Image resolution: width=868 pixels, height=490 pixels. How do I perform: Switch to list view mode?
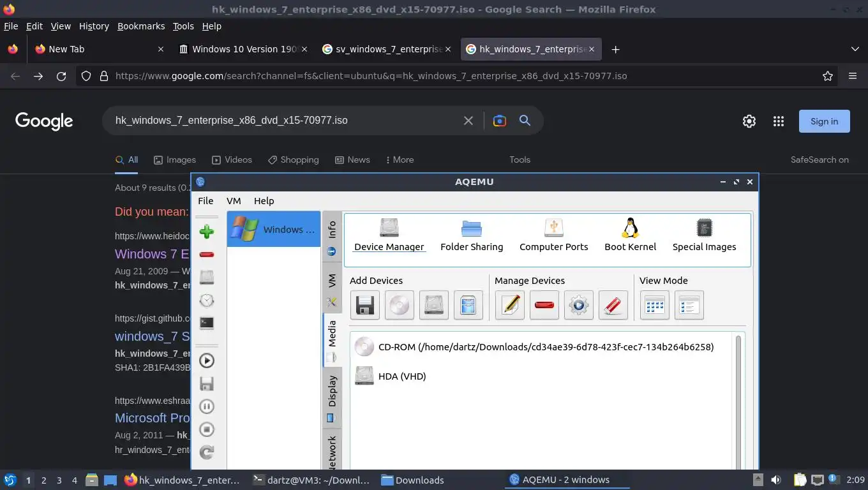[x=689, y=305]
